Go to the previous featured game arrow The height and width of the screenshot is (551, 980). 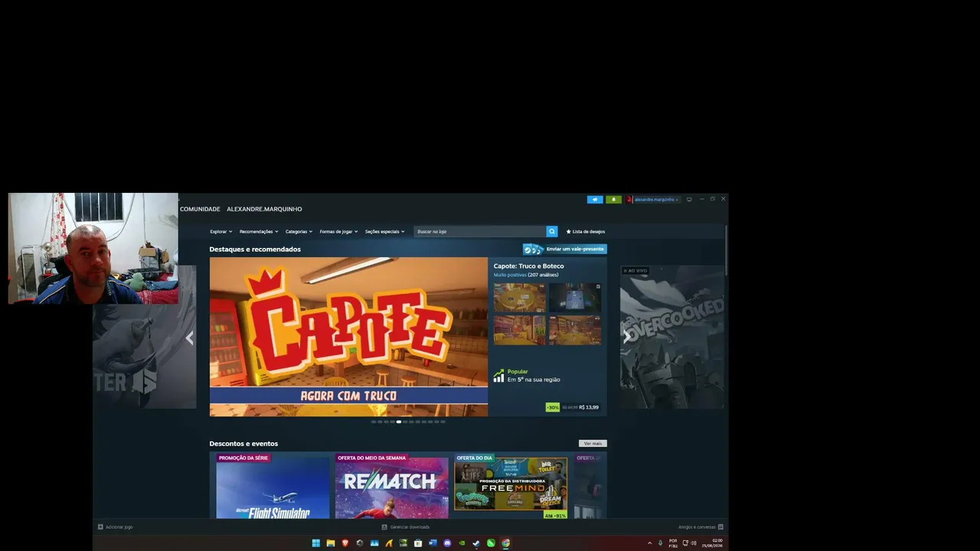point(189,337)
